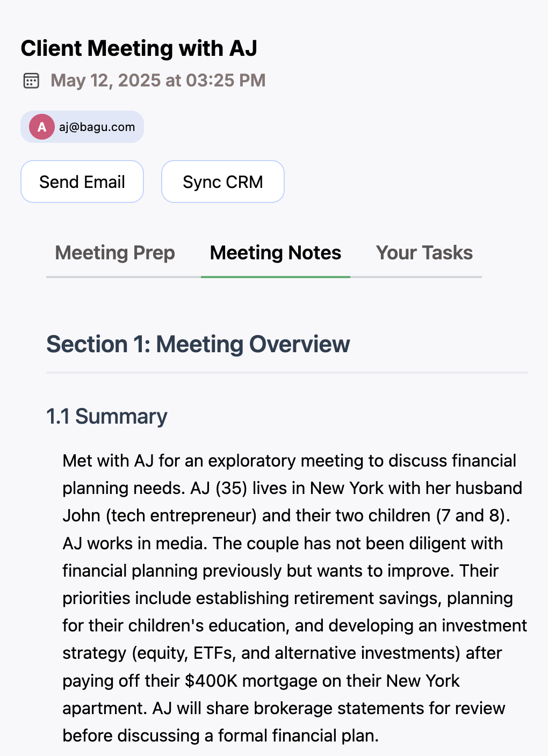Click the pink "A" avatar circle
The height and width of the screenshot is (756, 548).
click(x=41, y=127)
